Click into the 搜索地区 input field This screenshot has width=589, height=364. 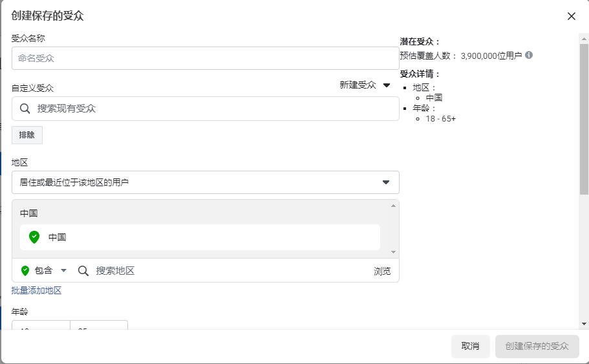[x=226, y=270]
